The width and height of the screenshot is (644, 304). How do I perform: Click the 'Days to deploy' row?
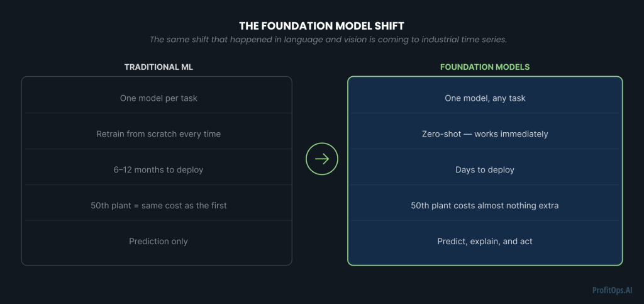(x=485, y=170)
